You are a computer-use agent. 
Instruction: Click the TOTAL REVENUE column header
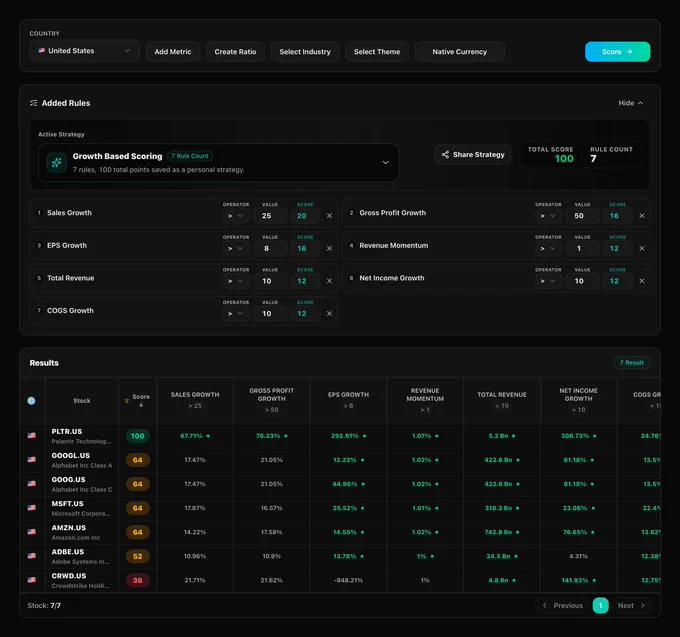(502, 400)
